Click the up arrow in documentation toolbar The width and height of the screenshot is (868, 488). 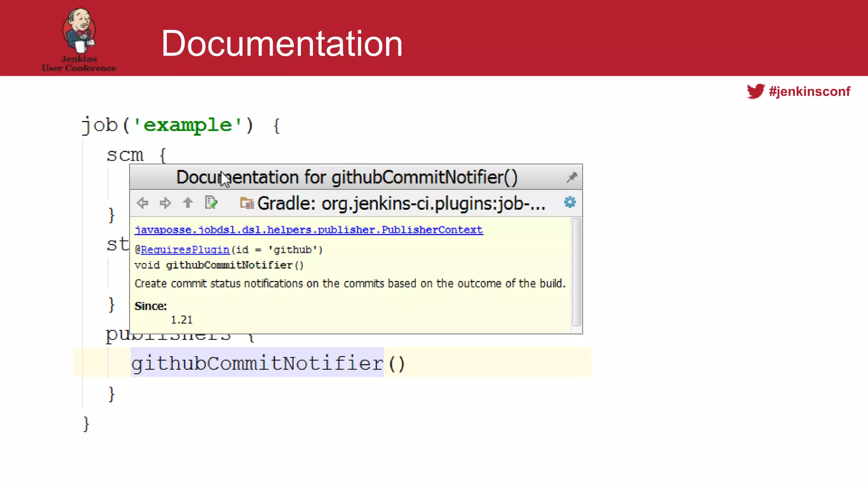pos(188,203)
